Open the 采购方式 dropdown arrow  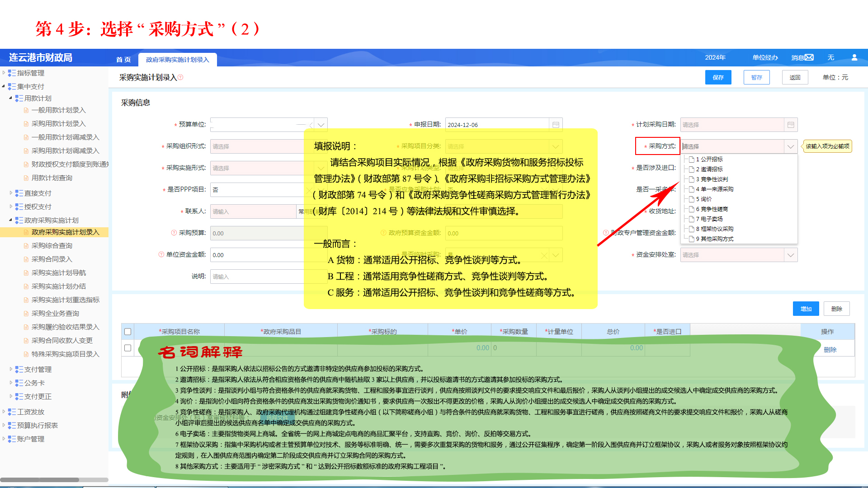[791, 146]
